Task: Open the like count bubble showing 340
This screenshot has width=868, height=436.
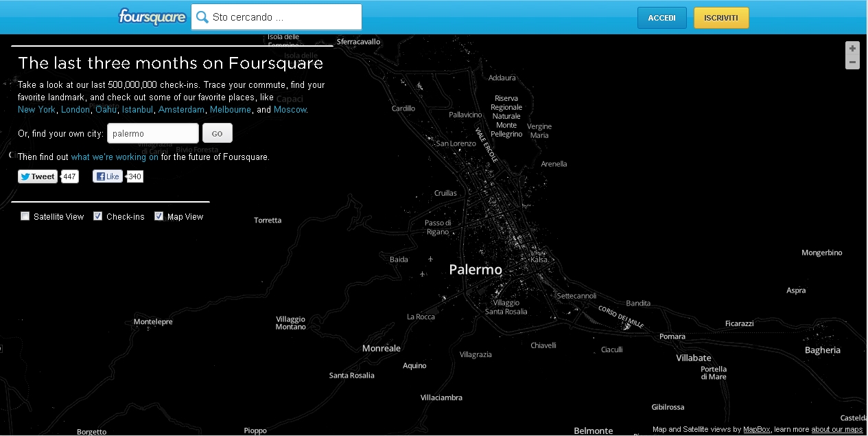Action: (x=135, y=176)
